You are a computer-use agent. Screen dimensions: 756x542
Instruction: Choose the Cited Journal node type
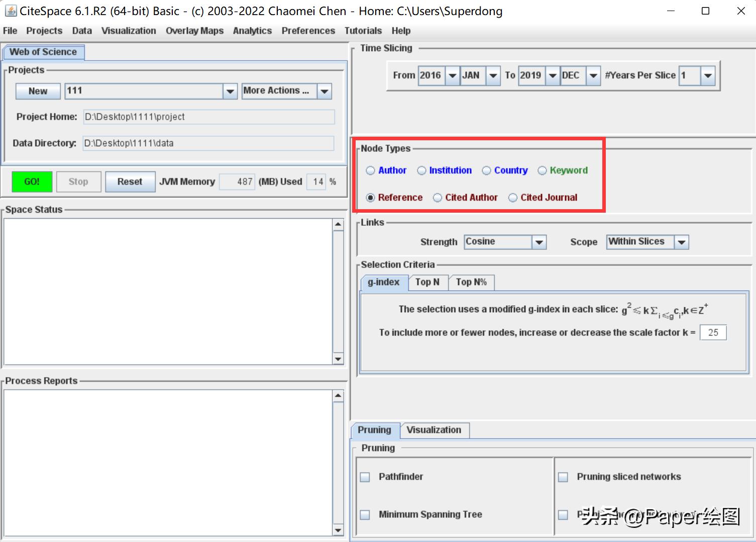pos(513,198)
